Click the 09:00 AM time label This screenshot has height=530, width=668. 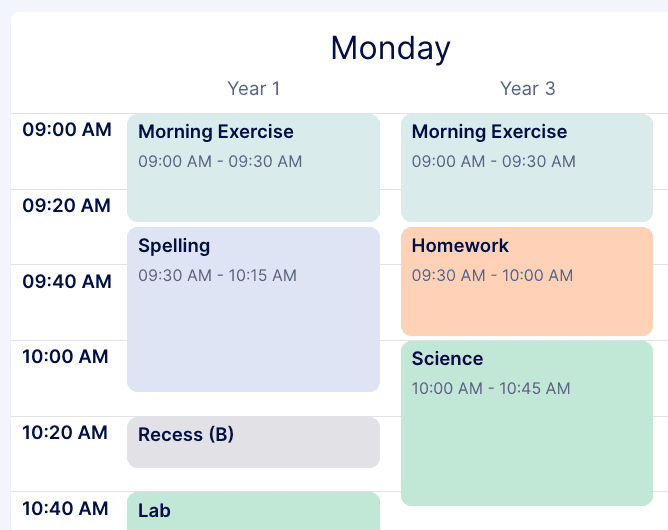pyautogui.click(x=67, y=130)
